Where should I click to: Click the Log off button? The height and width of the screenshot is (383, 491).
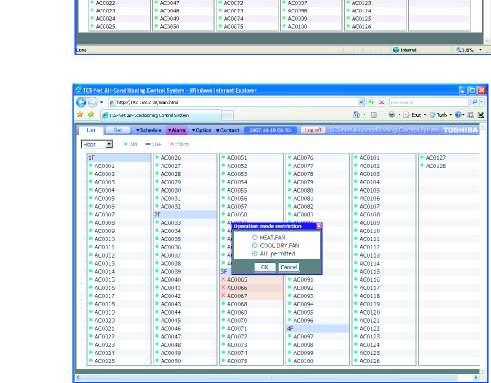tap(313, 130)
